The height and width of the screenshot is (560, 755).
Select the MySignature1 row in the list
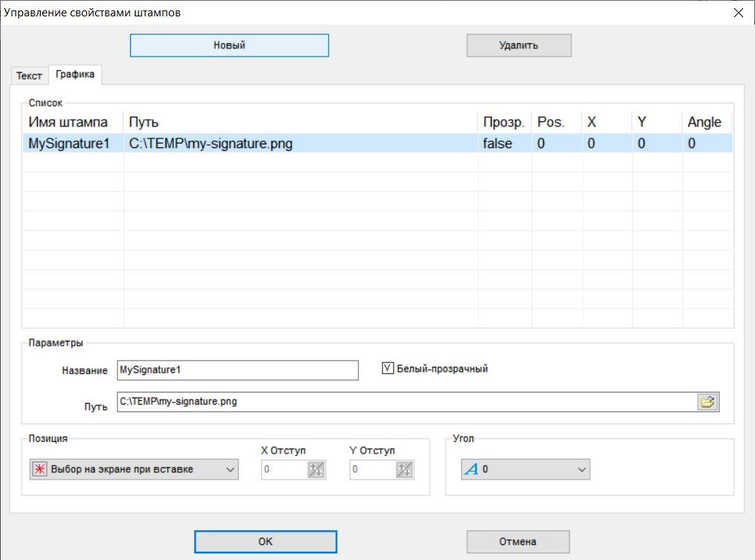coord(378,144)
